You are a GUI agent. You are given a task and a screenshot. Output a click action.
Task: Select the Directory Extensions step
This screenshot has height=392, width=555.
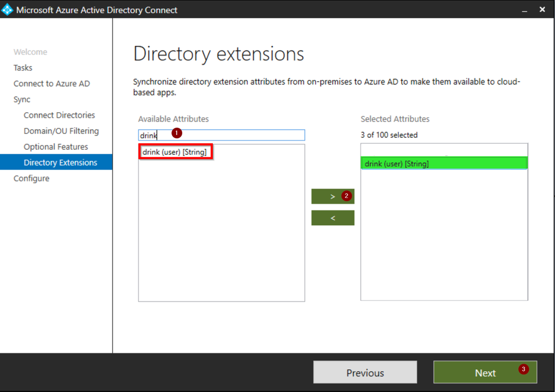[x=56, y=162]
